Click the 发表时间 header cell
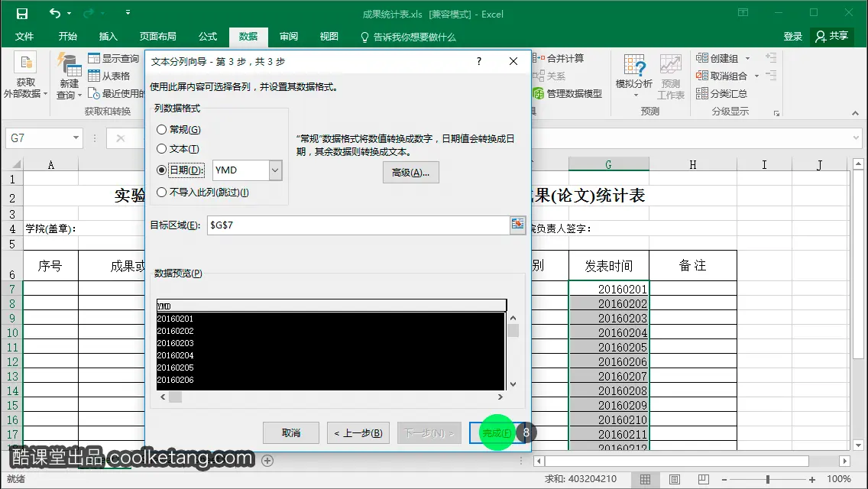This screenshot has width=868, height=489. 608,266
